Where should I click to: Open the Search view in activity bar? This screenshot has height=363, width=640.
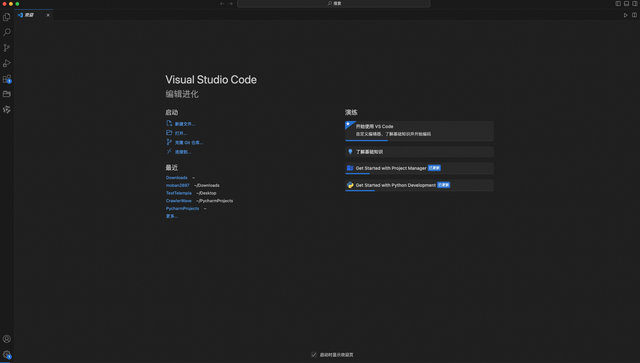[x=7, y=32]
